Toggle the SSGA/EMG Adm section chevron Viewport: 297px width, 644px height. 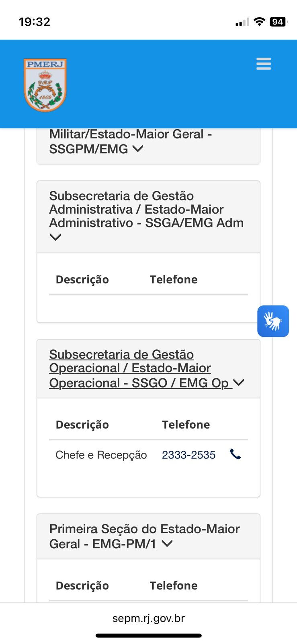coord(55,237)
